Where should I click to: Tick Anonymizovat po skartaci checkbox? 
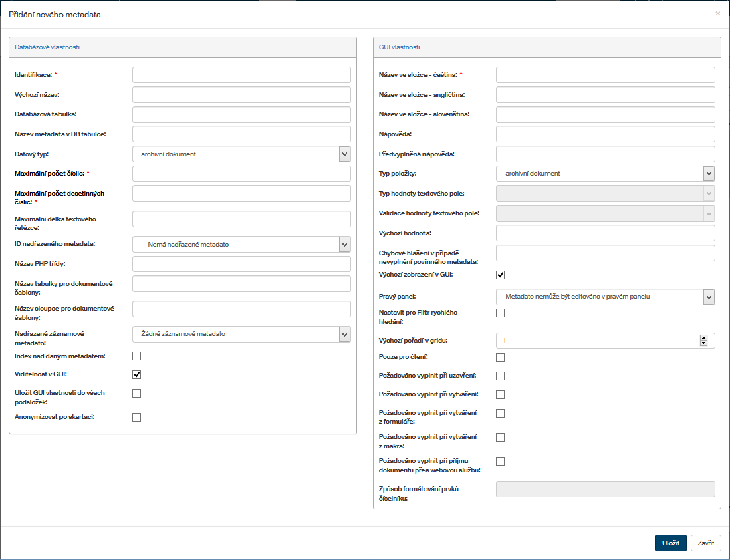point(137,417)
